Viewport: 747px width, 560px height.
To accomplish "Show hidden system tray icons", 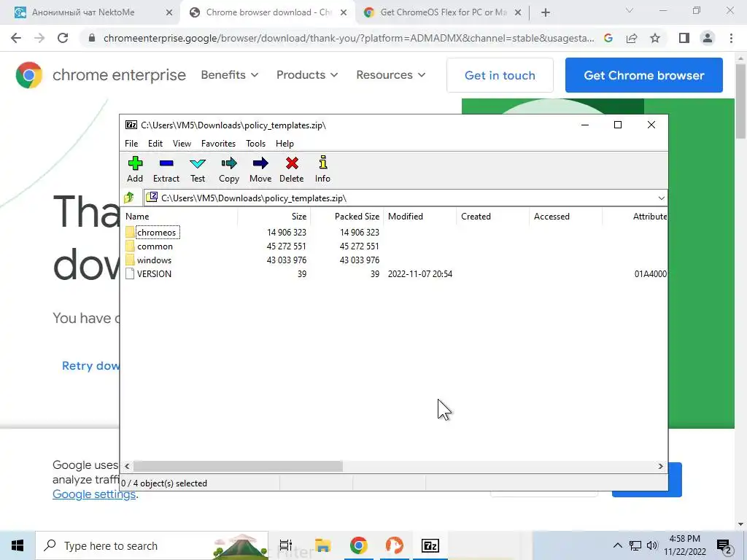I will tap(617, 545).
